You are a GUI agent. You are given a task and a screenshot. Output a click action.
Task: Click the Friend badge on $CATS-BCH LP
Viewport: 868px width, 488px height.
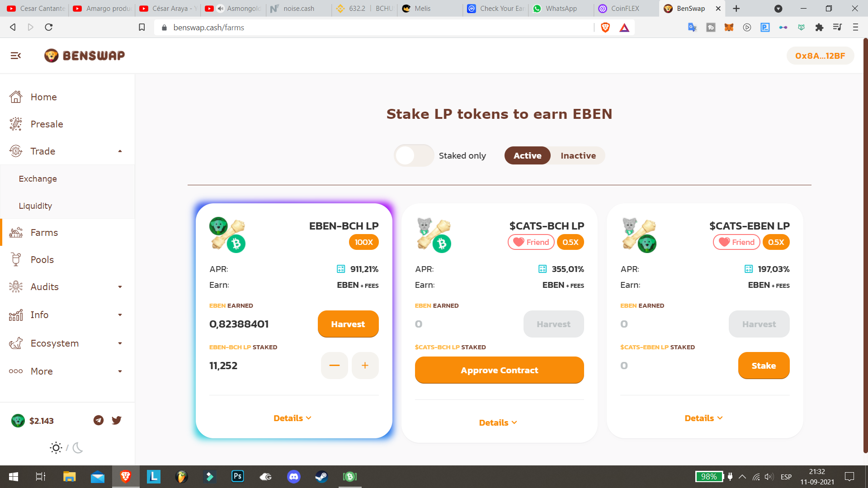531,242
